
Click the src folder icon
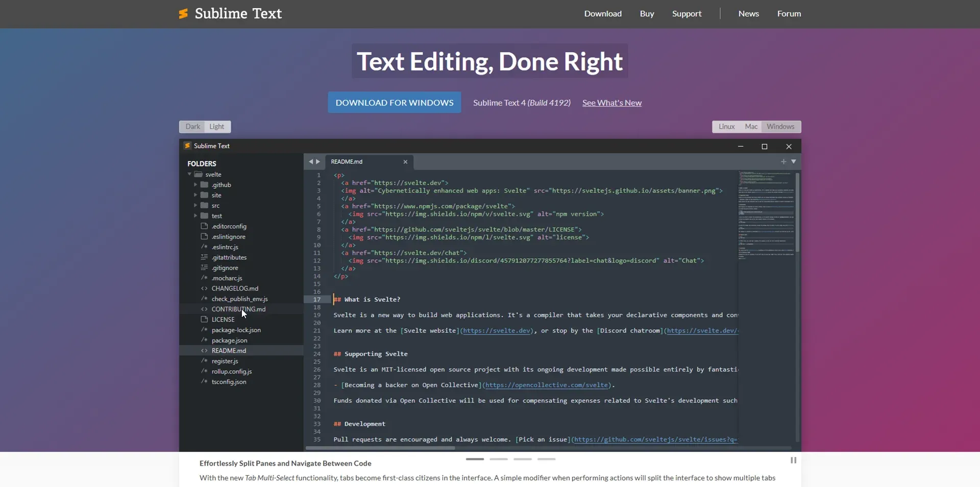(204, 205)
